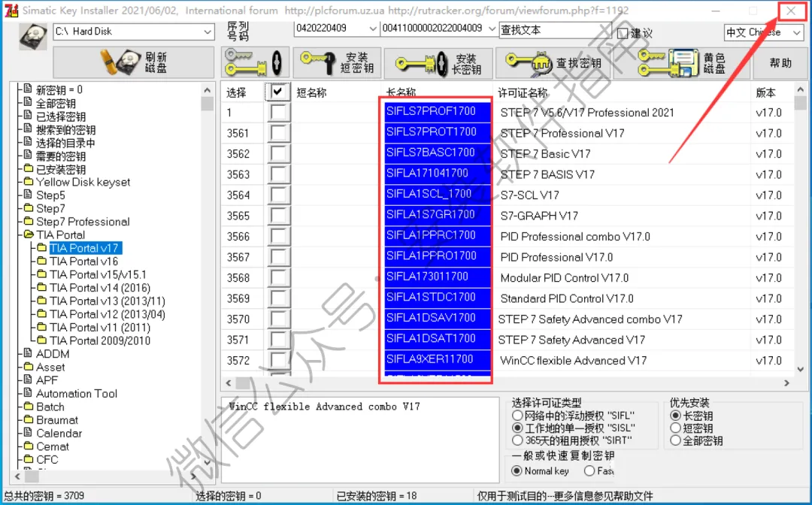Image resolution: width=812 pixels, height=505 pixels.
Task: Select TIA Portal v13 (2013/11) folder
Action: [108, 301]
